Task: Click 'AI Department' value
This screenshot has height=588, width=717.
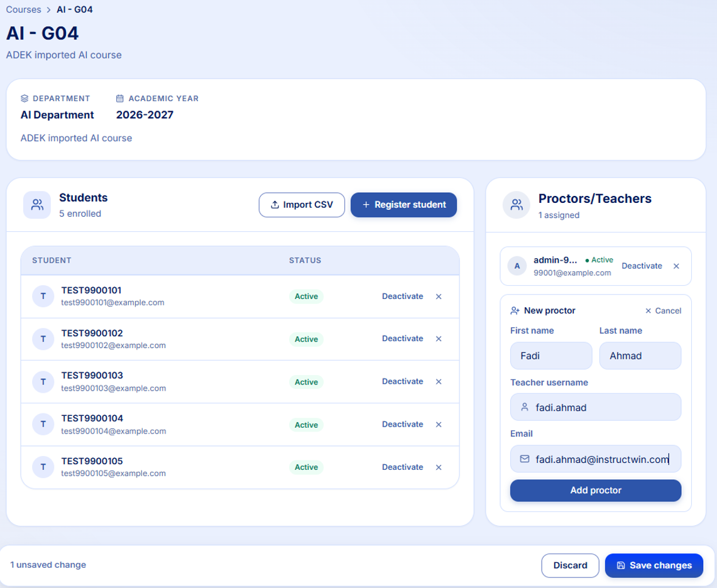Action: pyautogui.click(x=57, y=115)
